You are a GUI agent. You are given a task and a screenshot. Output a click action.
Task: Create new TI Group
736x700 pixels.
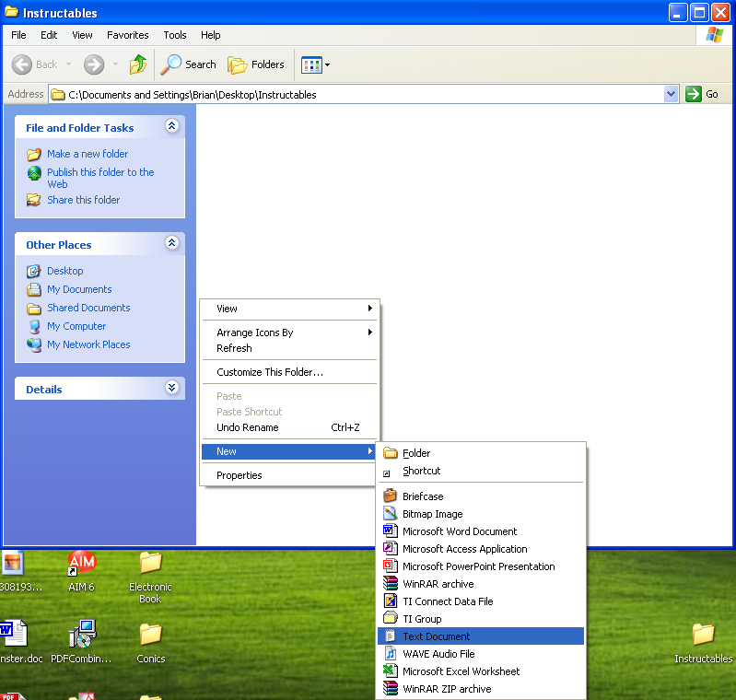(481, 619)
